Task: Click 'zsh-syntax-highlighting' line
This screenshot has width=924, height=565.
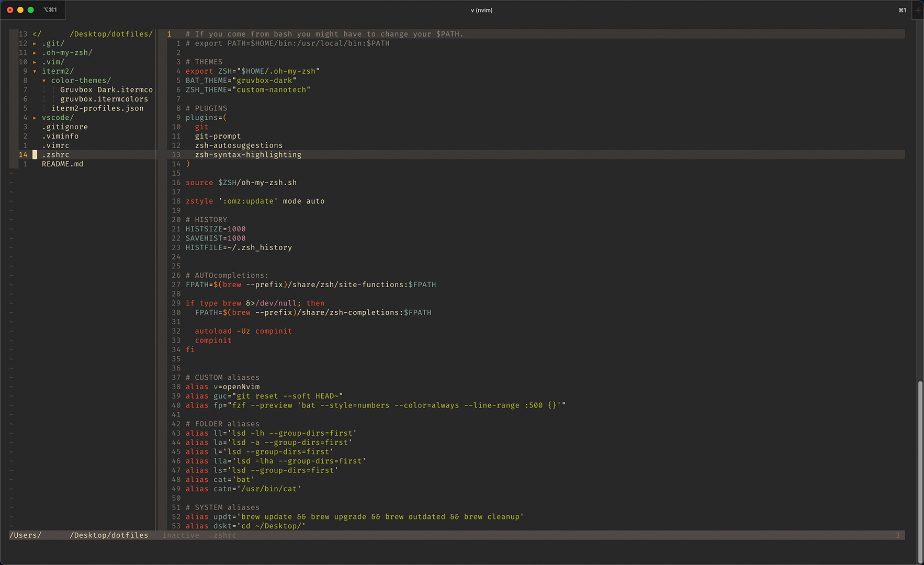Action: pyautogui.click(x=248, y=155)
